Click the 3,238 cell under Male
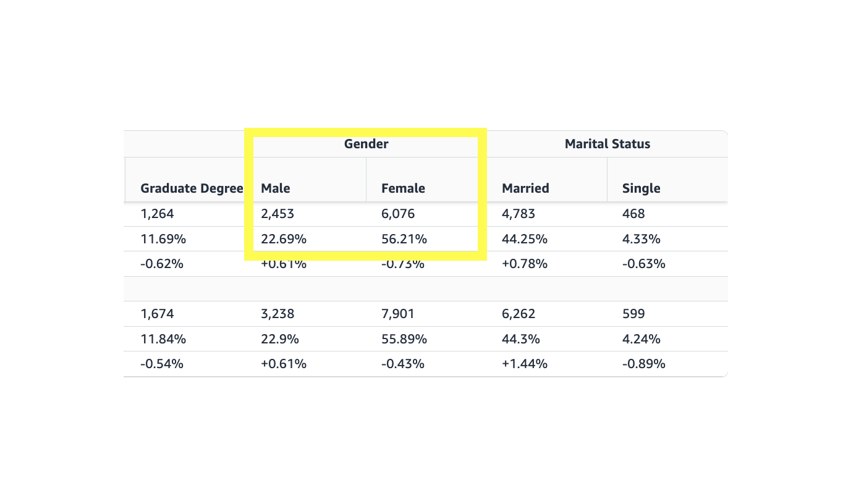851x504 pixels. point(277,314)
